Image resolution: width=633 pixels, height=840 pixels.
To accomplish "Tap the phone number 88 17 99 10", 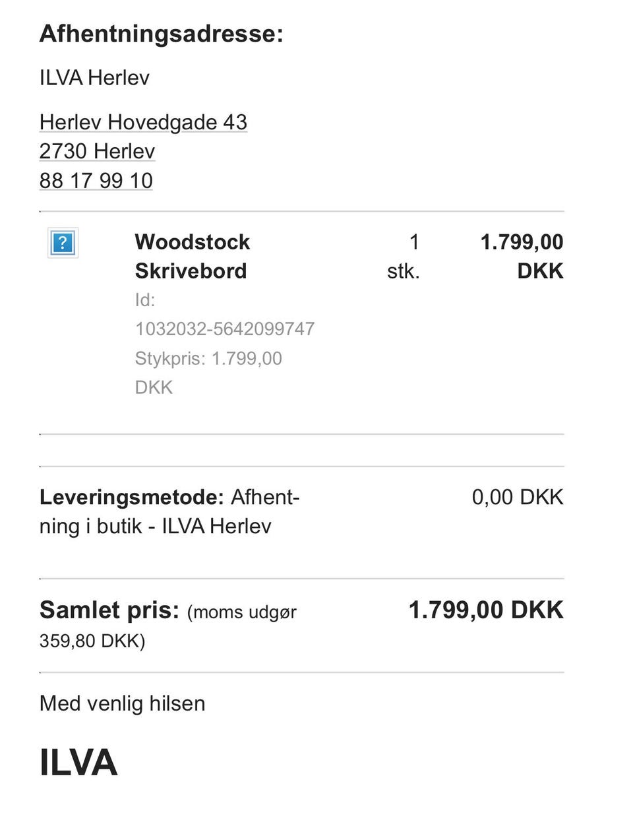I will (96, 180).
